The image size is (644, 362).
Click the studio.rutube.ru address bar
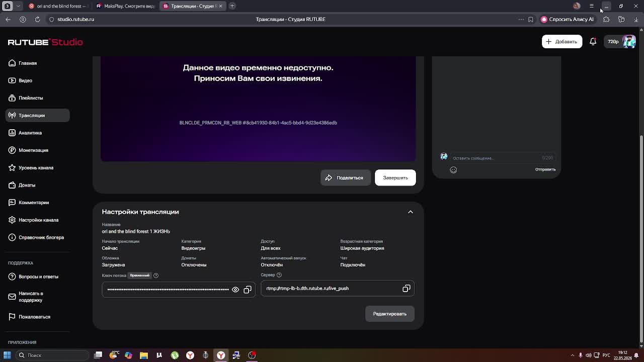[x=75, y=19]
